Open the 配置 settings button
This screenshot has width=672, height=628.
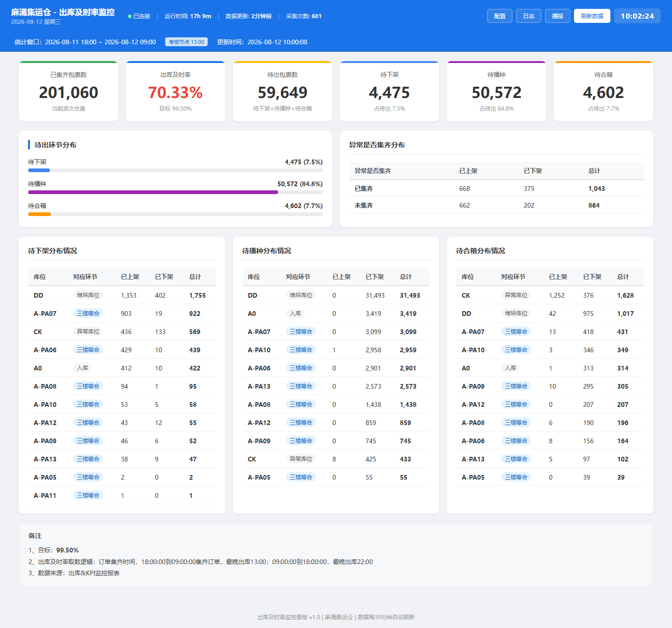(500, 16)
